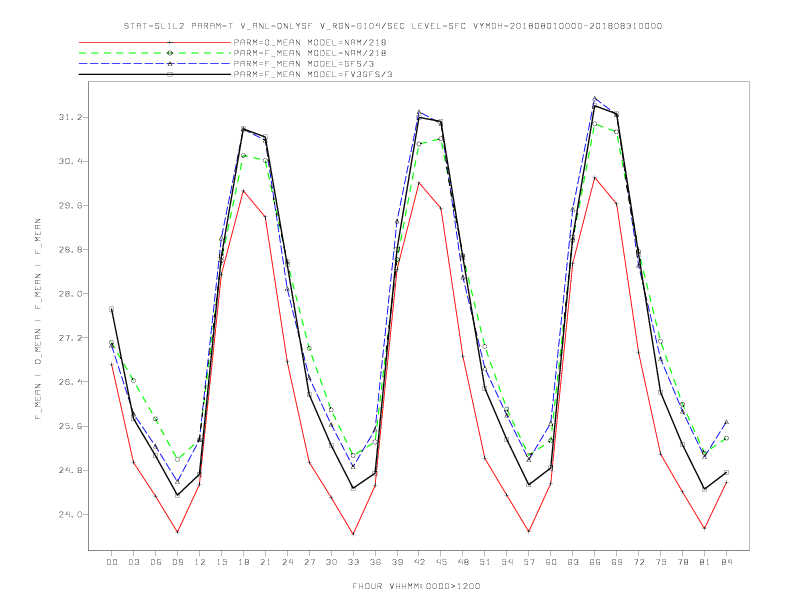Viewport: 792px width, 612px height.
Task: Click the x-axis title FHOUR VHHMM:0000>1200
Action: point(416,586)
